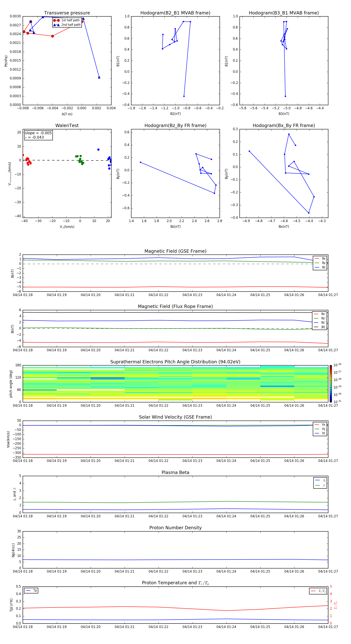The width and height of the screenshot is (351, 644).
Task: Select β entry in Plasma Beta legend
Action: pyautogui.click(x=320, y=485)
